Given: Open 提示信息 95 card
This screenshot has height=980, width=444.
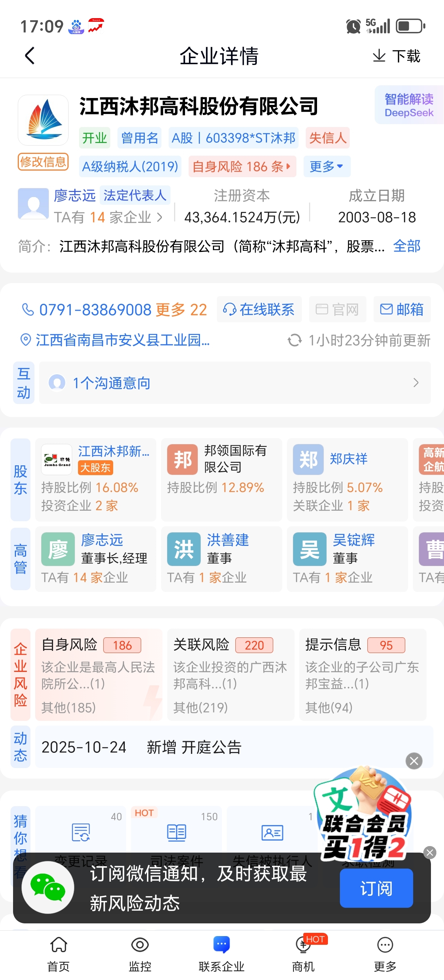Looking at the screenshot, I should [x=363, y=674].
